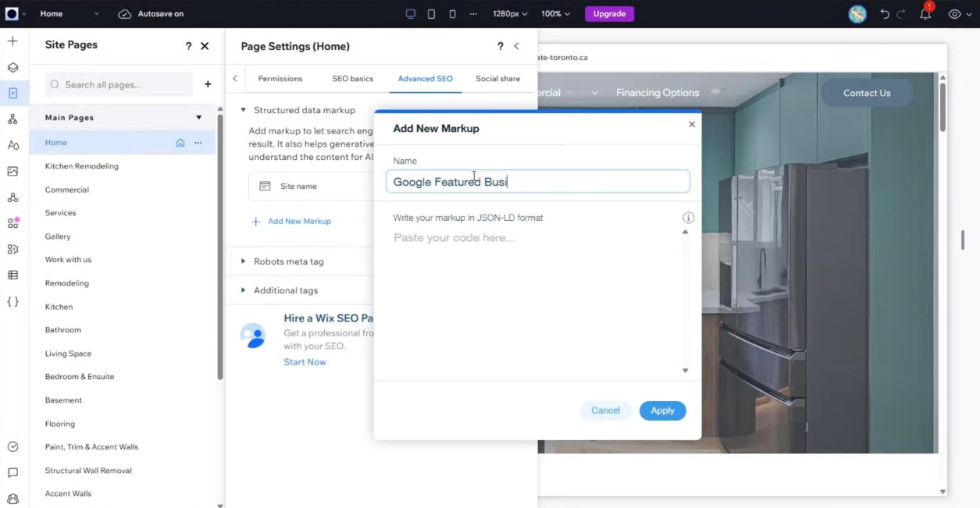Open the CMS table icon in sidebar
This screenshot has height=508, width=980.
click(x=12, y=275)
